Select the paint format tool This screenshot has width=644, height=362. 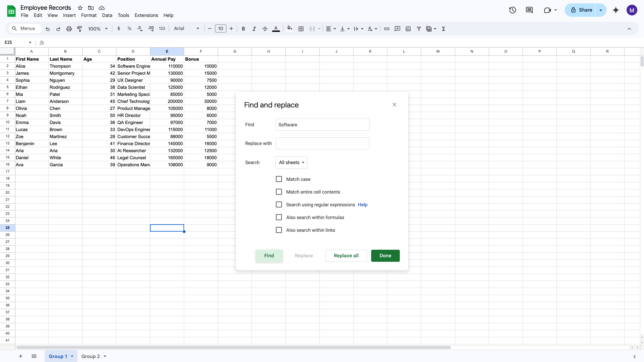tap(79, 29)
